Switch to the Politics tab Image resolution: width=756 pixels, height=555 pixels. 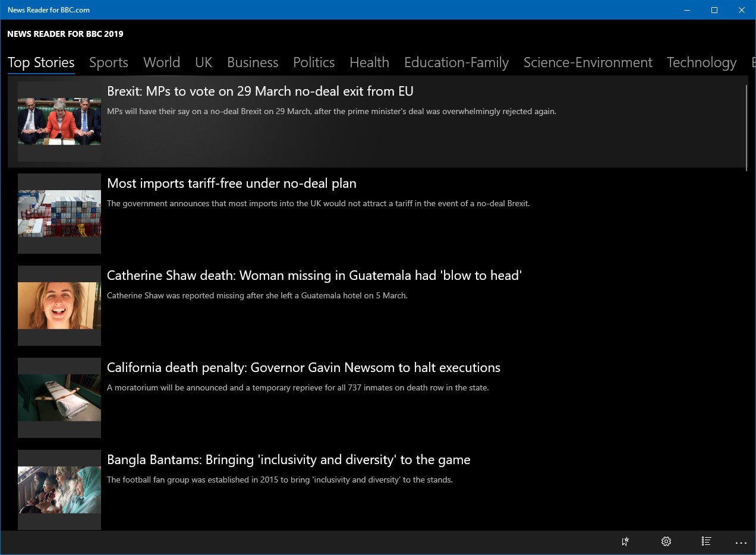point(314,62)
